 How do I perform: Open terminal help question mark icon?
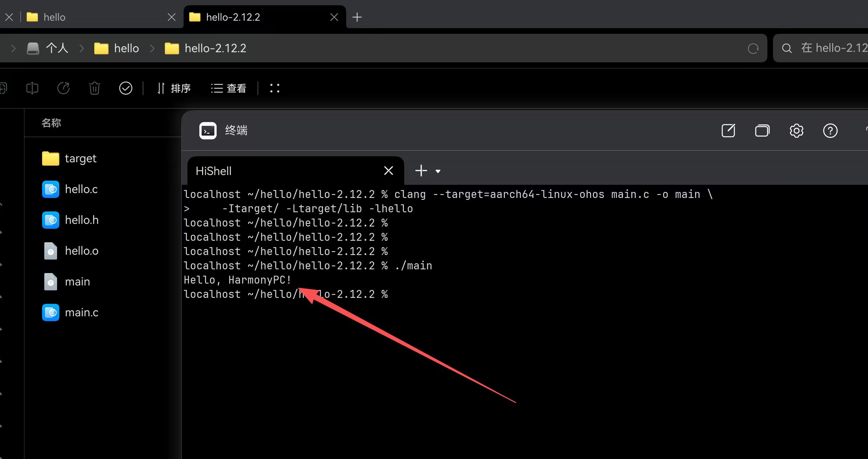(x=830, y=131)
